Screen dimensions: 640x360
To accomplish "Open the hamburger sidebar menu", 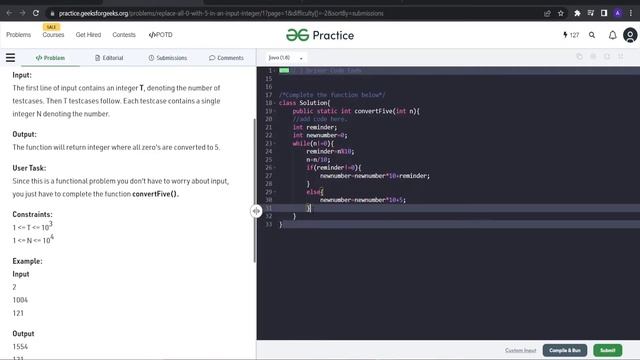I will pos(10,58).
